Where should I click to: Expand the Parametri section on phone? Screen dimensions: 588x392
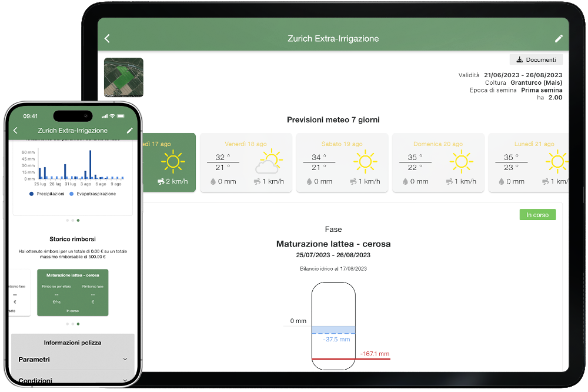coord(73,359)
